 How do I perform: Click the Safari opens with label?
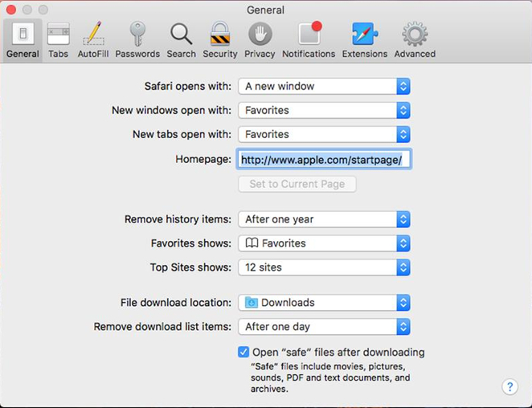pos(188,86)
